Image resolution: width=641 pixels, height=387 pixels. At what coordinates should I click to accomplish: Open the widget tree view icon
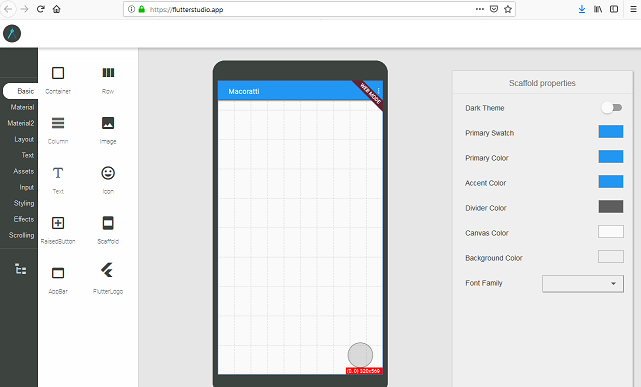[21, 269]
